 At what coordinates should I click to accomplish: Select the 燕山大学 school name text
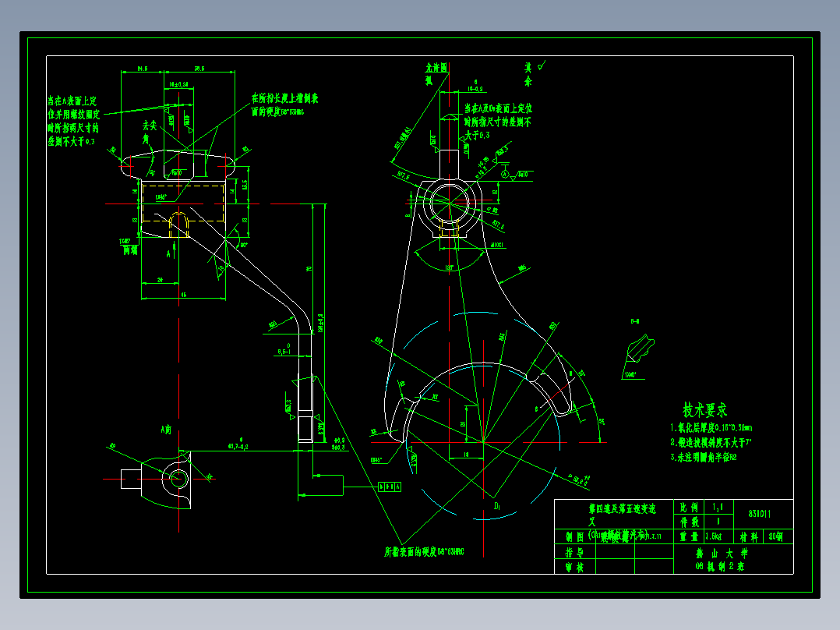(722, 554)
